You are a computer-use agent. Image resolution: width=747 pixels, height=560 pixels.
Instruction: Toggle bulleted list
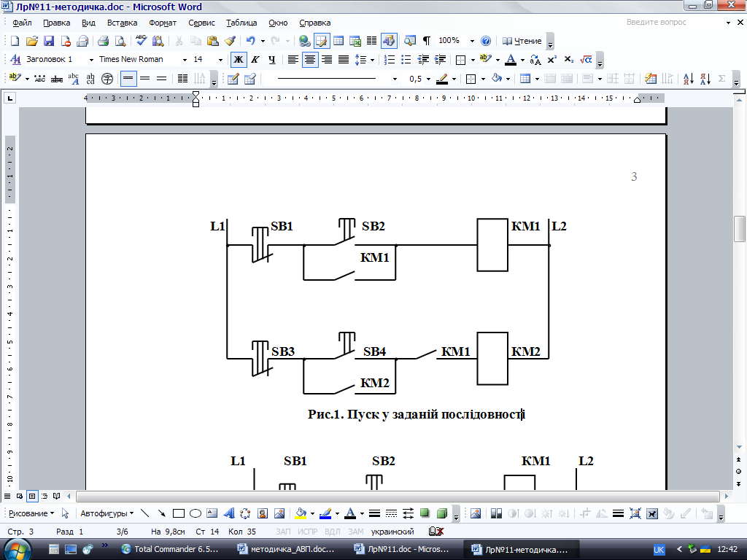click(406, 60)
